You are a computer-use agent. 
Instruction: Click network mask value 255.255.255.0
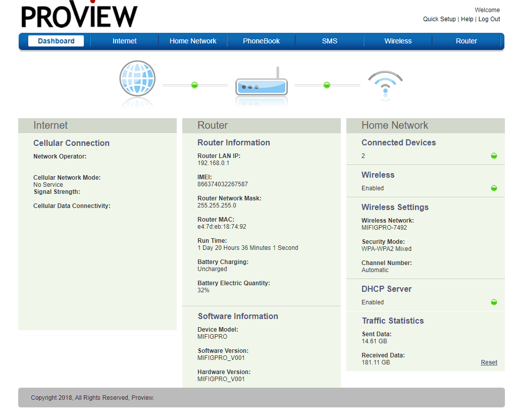coord(217,205)
